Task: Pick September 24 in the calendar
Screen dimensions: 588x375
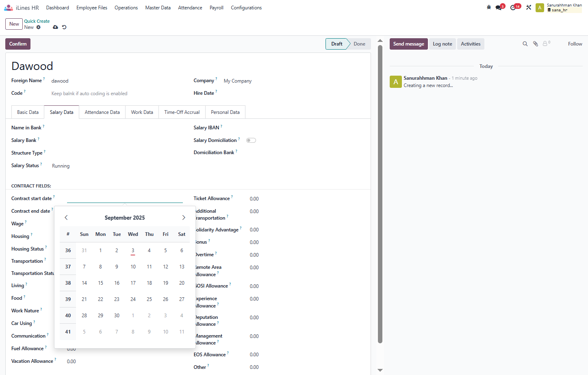Action: (133, 299)
